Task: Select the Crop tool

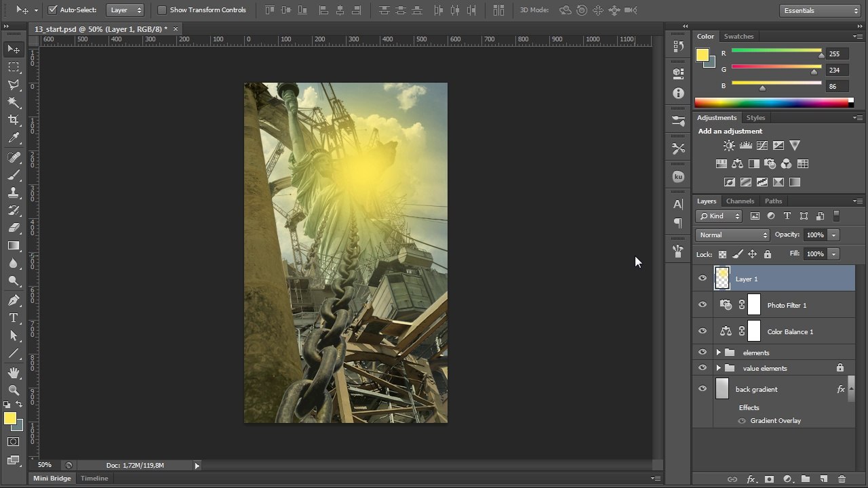Action: (14, 120)
